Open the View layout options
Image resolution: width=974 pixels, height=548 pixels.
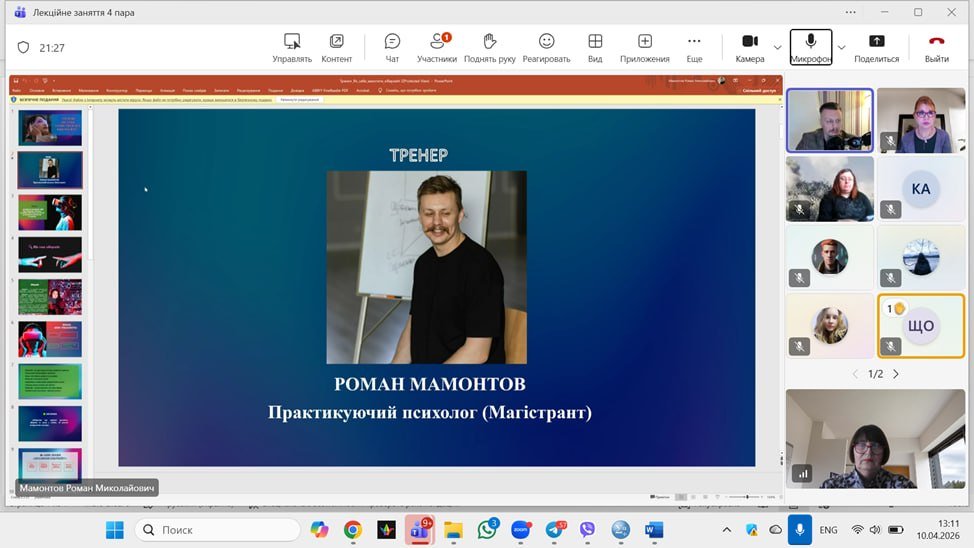[x=595, y=47]
